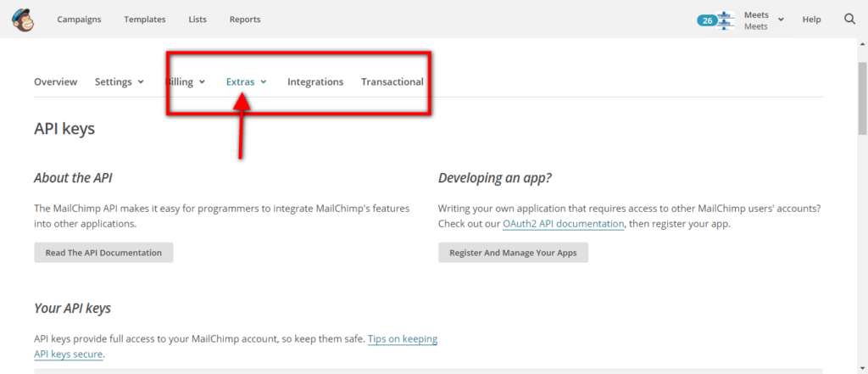The width and height of the screenshot is (868, 374).
Task: Click Read The API Documentation button
Action: click(x=103, y=253)
